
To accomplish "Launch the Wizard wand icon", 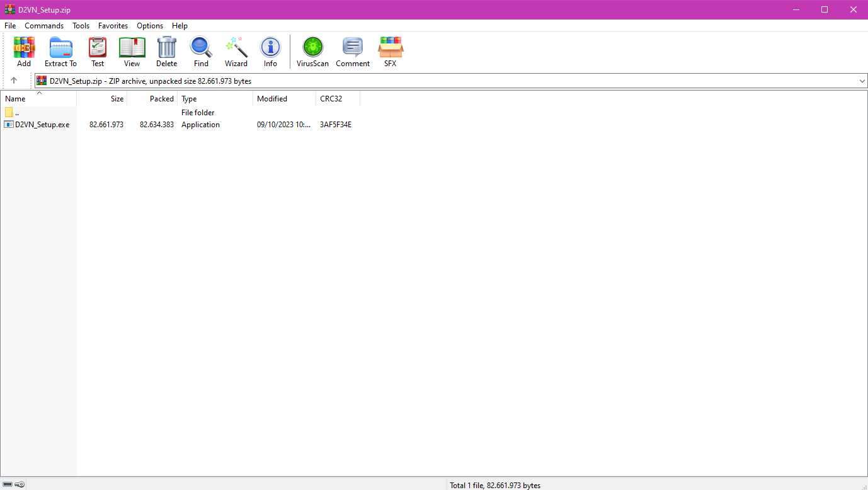I will 236,52.
